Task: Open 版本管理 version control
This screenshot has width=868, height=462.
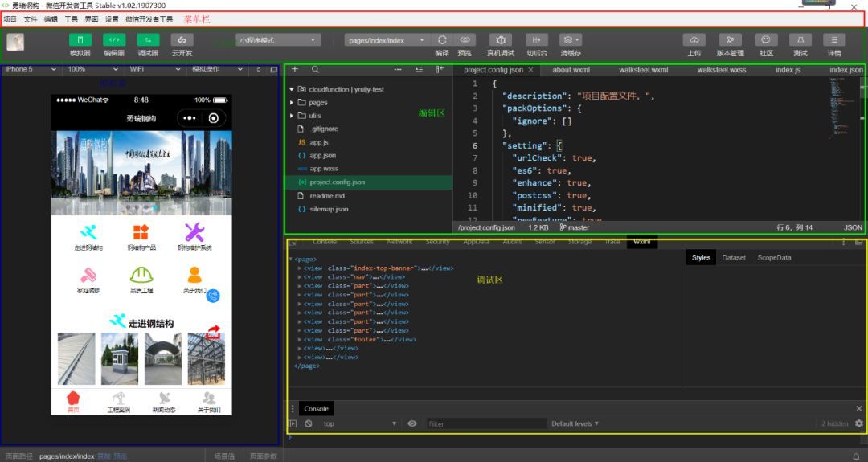Action: (730, 40)
